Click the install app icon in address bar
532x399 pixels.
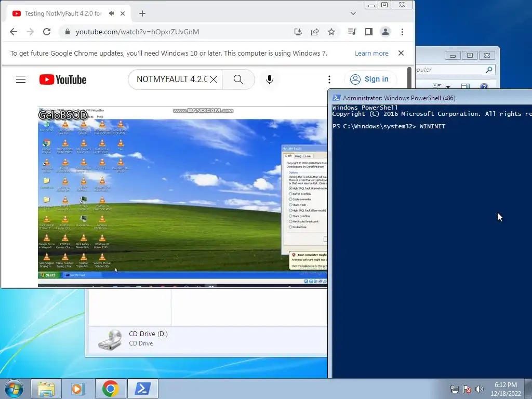[x=298, y=32]
